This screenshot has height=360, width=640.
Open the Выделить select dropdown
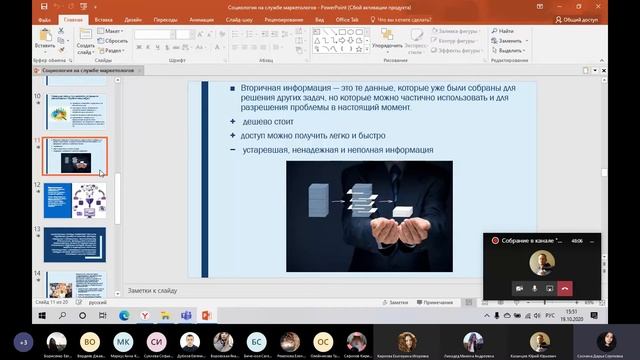[x=509, y=51]
